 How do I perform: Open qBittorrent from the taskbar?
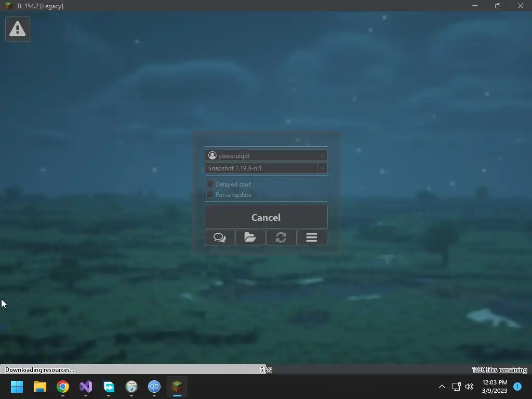click(154, 387)
